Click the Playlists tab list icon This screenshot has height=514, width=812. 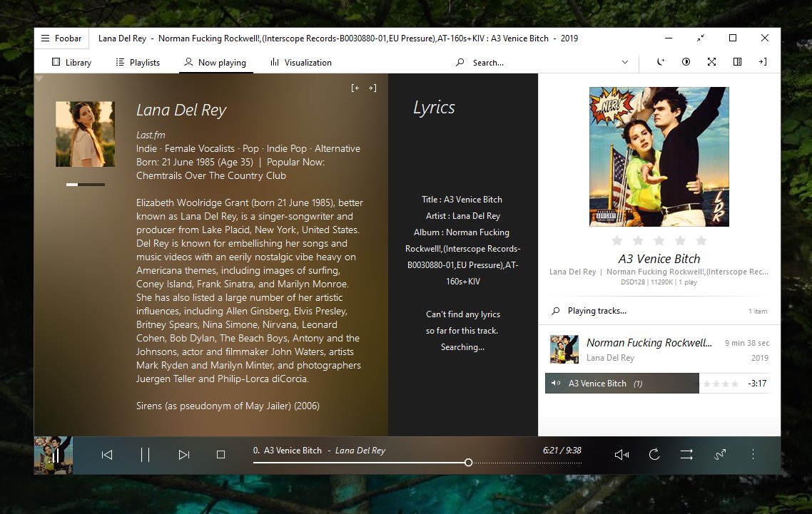[x=120, y=62]
